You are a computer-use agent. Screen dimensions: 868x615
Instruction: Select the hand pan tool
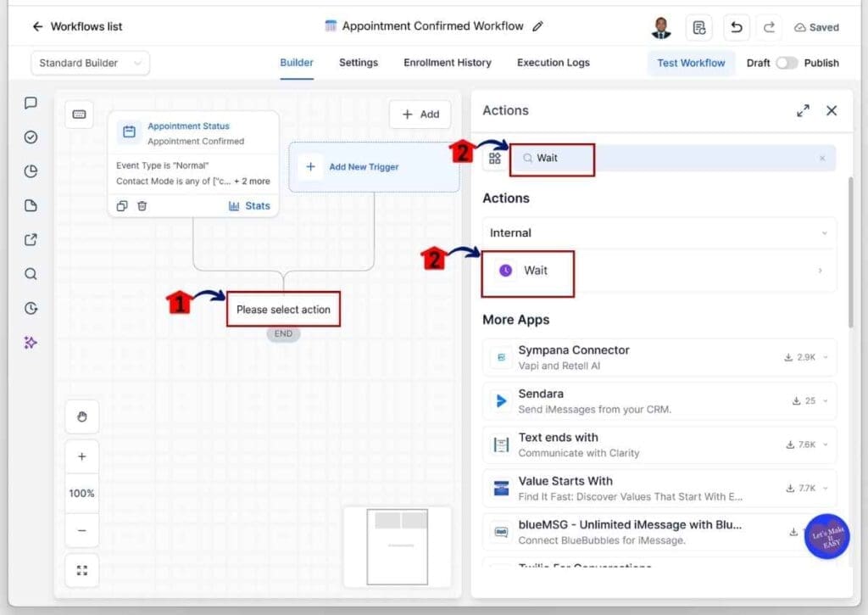pos(82,417)
